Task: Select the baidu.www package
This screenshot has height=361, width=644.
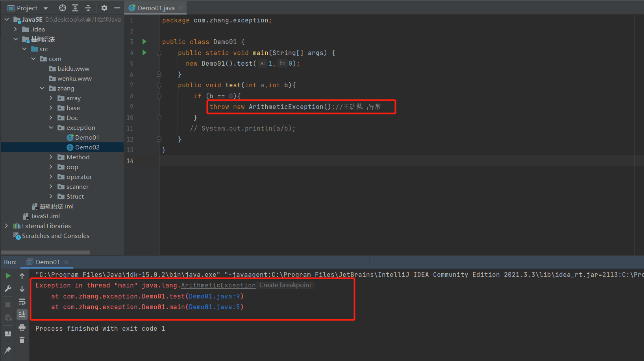Action: 73,68
